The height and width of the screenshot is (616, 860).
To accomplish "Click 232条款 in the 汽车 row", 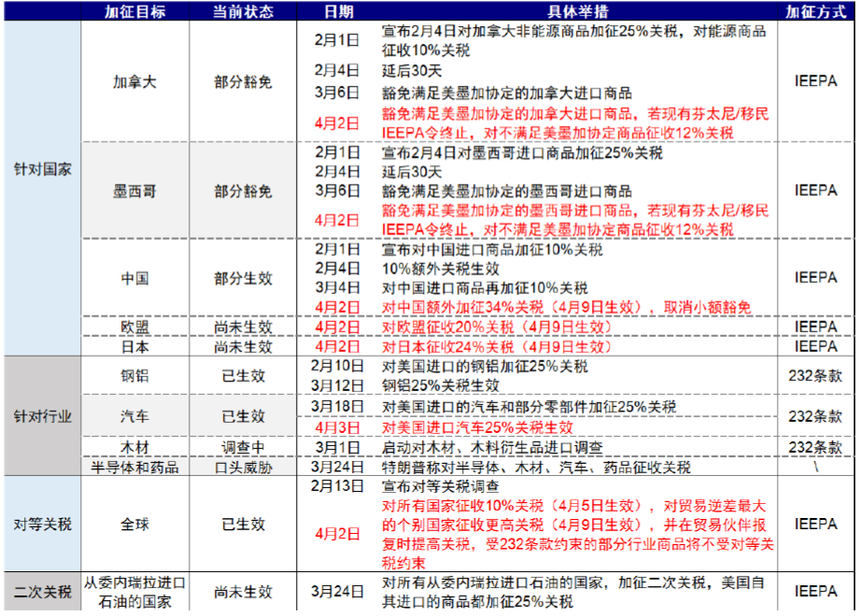I will point(815,416).
